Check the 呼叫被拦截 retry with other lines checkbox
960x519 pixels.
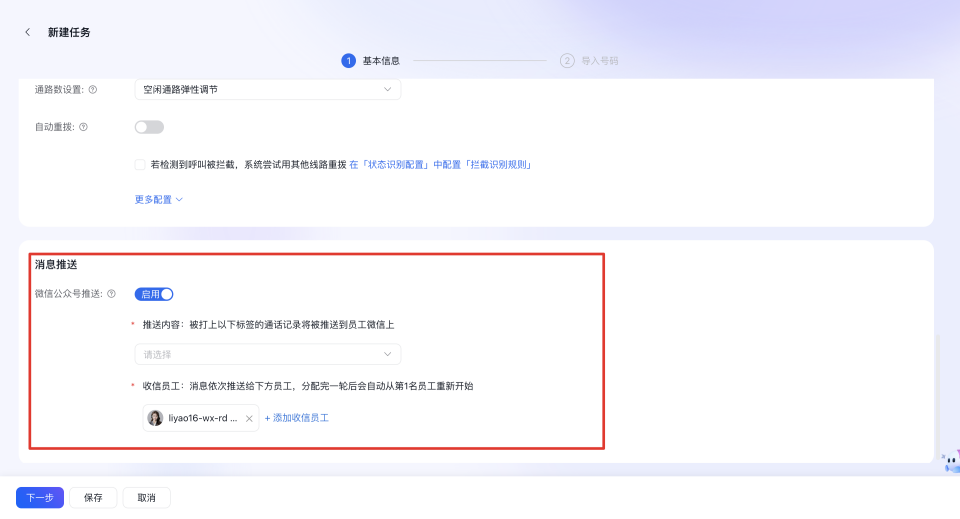(x=140, y=164)
